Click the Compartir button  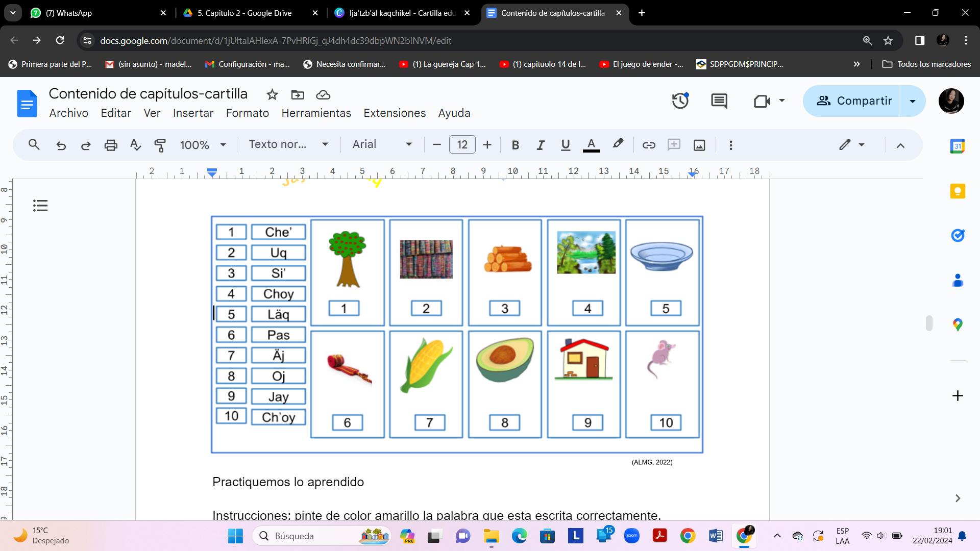tap(852, 101)
